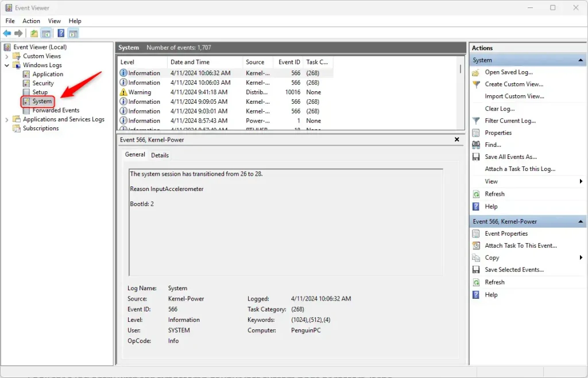Expand Applications and Services Logs chevron
Image resolution: width=588 pixels, height=378 pixels.
(x=7, y=119)
